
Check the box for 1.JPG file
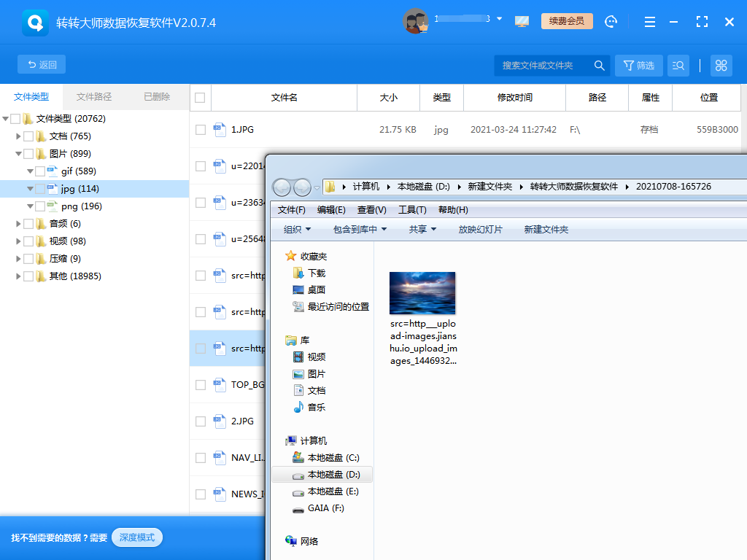[x=201, y=130]
